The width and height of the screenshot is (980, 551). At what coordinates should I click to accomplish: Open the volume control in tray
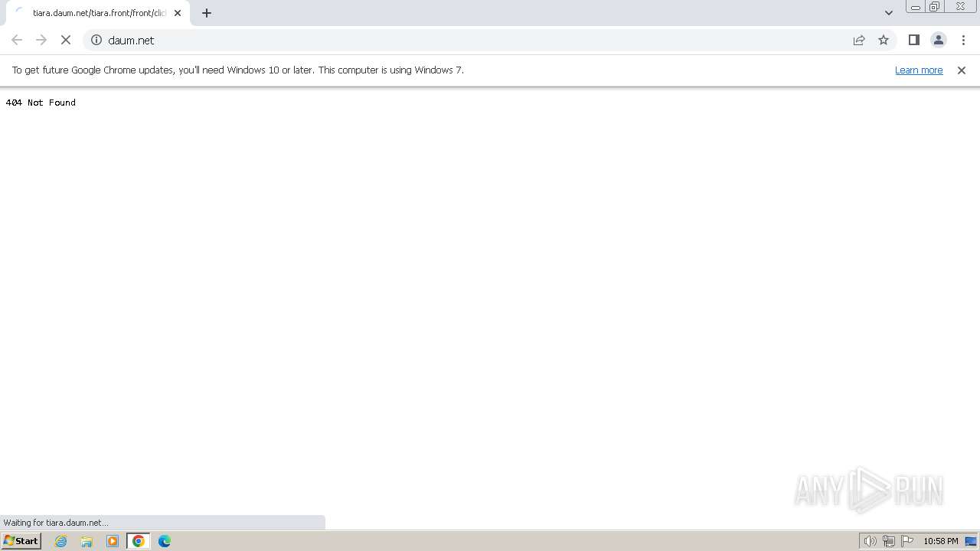(x=870, y=541)
